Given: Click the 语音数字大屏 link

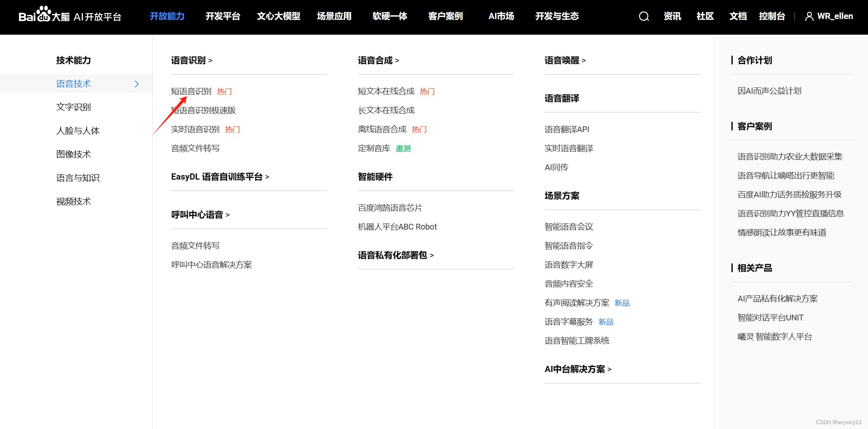Looking at the screenshot, I should click(569, 265).
